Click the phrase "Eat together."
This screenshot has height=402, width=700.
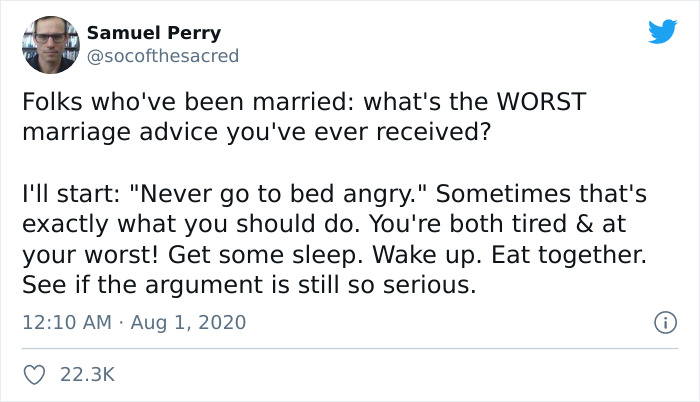click(569, 255)
